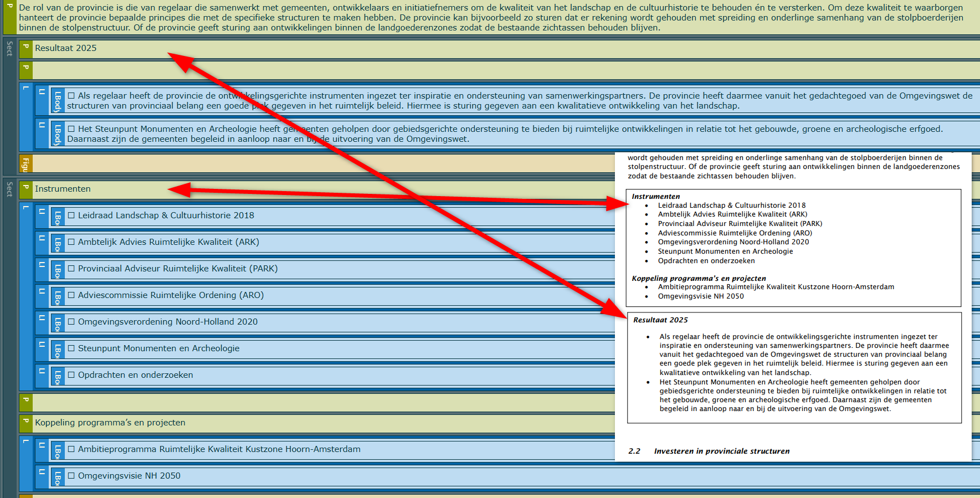Tick the box before Ambtelijk Advies Ruimtelijke Kwaliteit

pyautogui.click(x=71, y=242)
